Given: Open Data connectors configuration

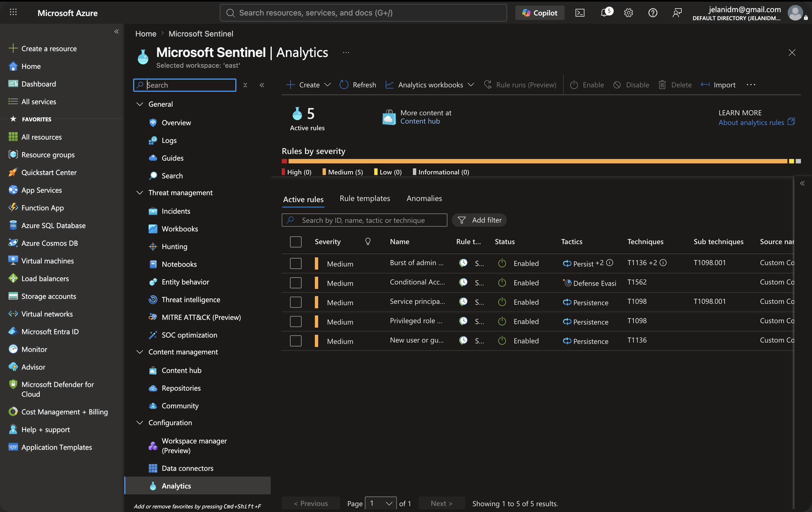Looking at the screenshot, I should click(188, 468).
